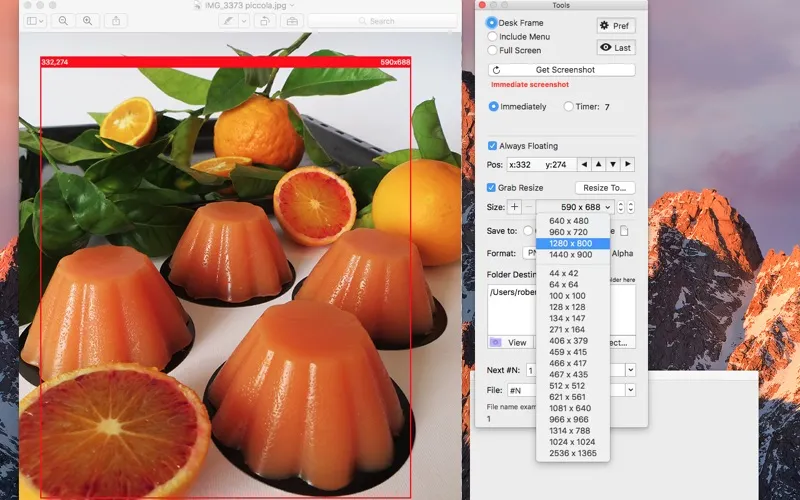
Task: Open the Format popup menu
Action: (x=530, y=253)
